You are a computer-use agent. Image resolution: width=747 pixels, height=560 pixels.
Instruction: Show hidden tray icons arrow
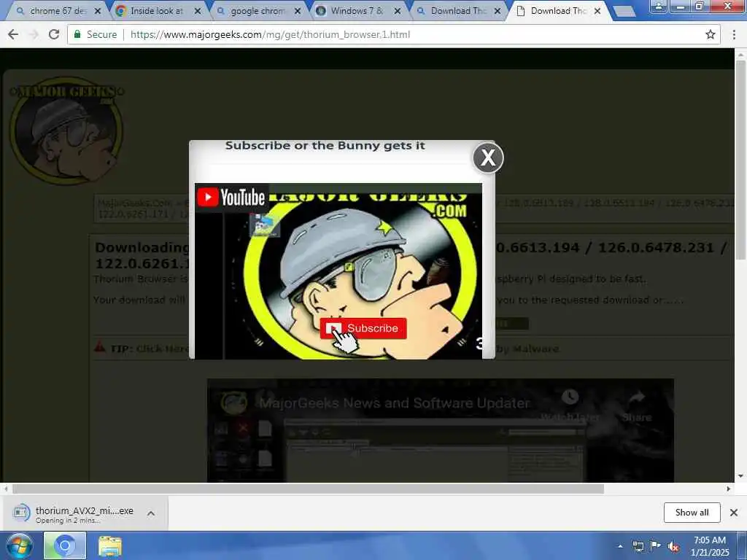coord(620,546)
